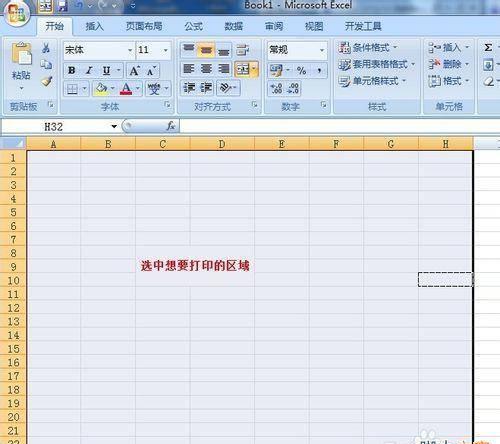
Task: Decrease font size with the small A icon
Action: click(151, 71)
